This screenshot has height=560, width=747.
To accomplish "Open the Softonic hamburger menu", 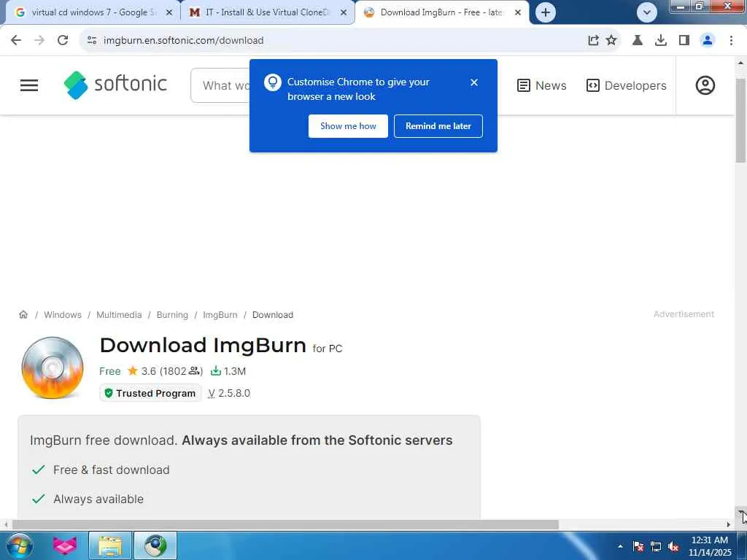I will coord(29,85).
